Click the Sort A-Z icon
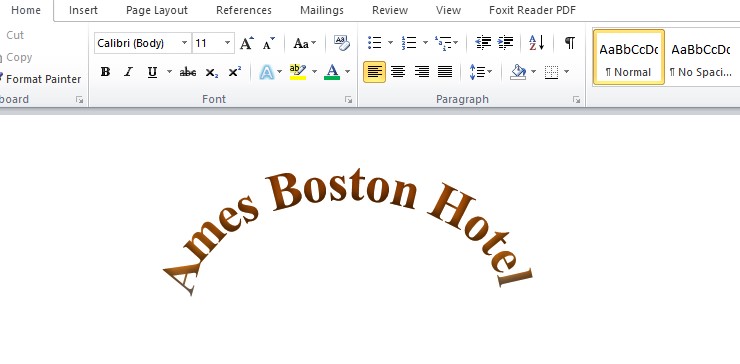The height and width of the screenshot is (364, 740). point(537,43)
